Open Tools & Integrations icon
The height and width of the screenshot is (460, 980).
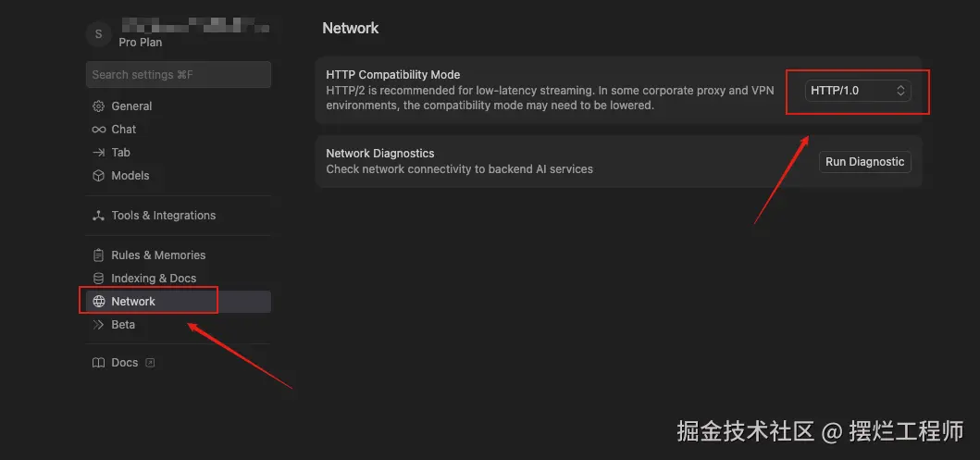98,216
